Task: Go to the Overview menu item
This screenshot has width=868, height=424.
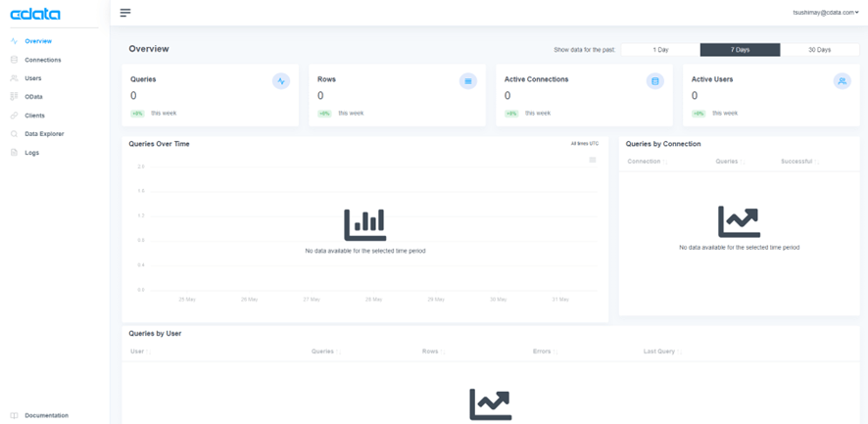Action: [38, 41]
